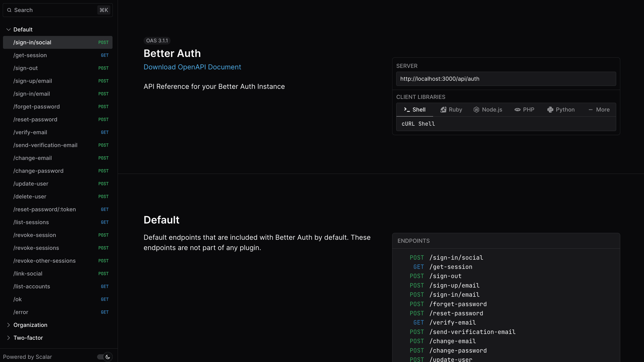Click the Shell client library tab
Image resolution: width=644 pixels, height=362 pixels.
coord(414,109)
